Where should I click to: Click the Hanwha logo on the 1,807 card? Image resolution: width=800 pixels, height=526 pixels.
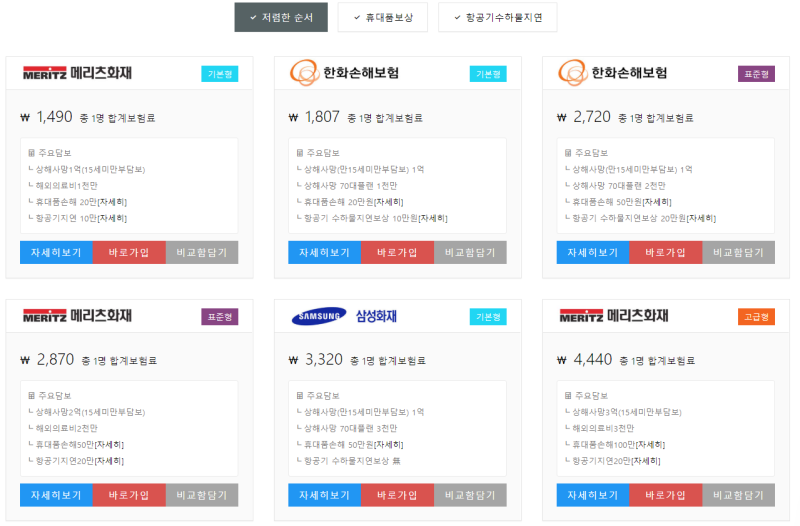344,73
